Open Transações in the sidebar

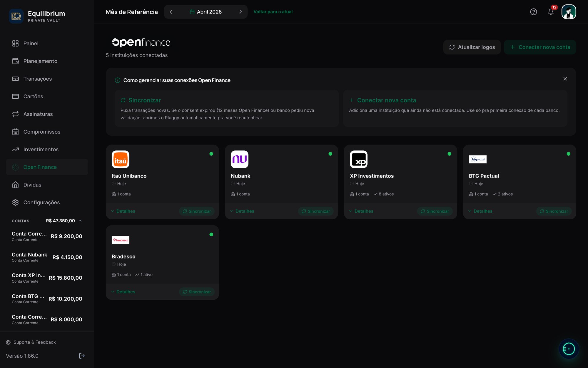[x=47, y=79]
